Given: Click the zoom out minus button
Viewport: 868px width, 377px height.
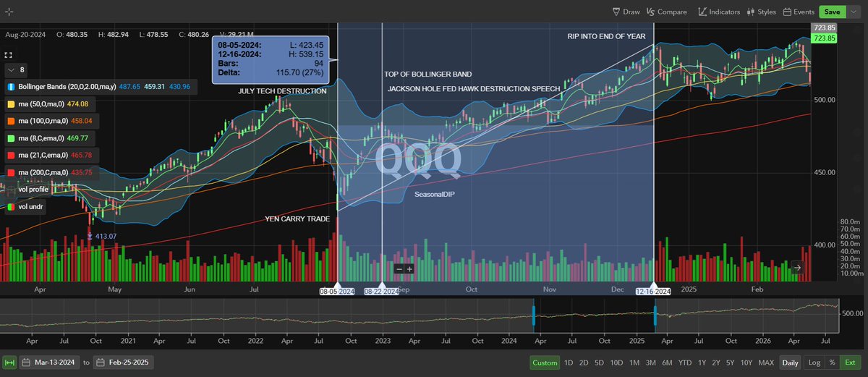Looking at the screenshot, I should pyautogui.click(x=399, y=268).
